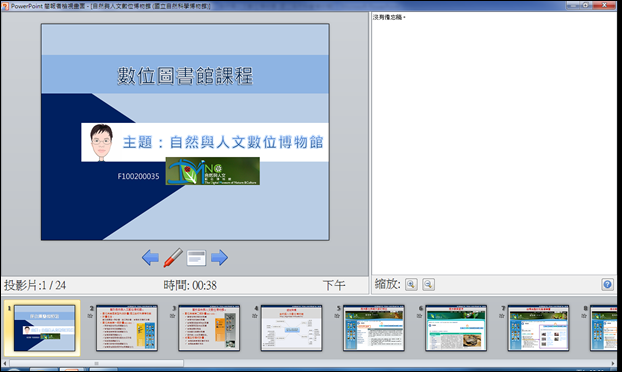Click the animation star under slide 5

337,316
